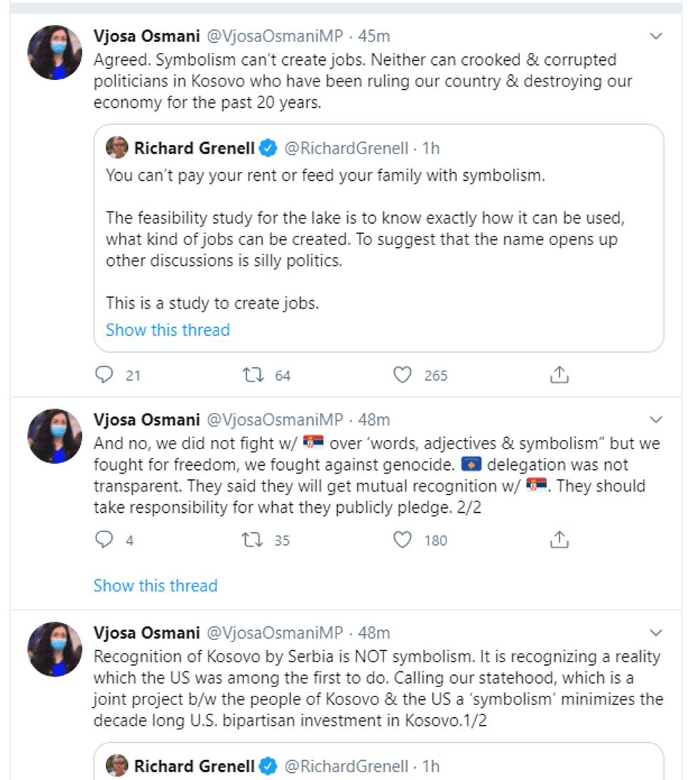Show this thread in quoted Grenell tweet
The height and width of the screenshot is (780, 700).
pos(168,330)
